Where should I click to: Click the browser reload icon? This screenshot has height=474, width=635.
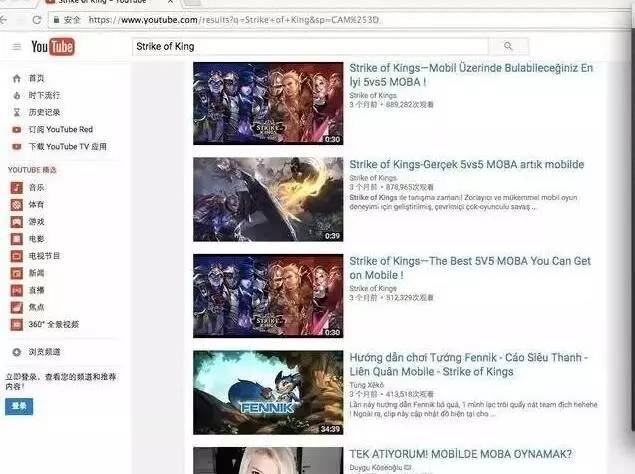click(x=37, y=19)
